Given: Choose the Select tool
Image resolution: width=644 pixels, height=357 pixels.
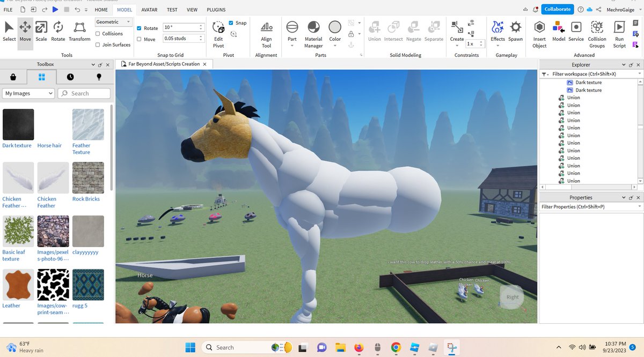Looking at the screenshot, I should tap(9, 32).
